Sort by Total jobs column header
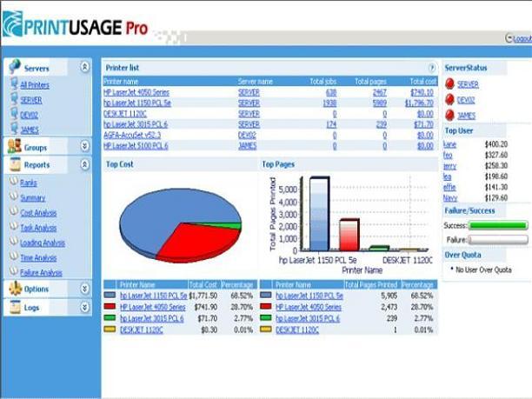 coord(323,82)
